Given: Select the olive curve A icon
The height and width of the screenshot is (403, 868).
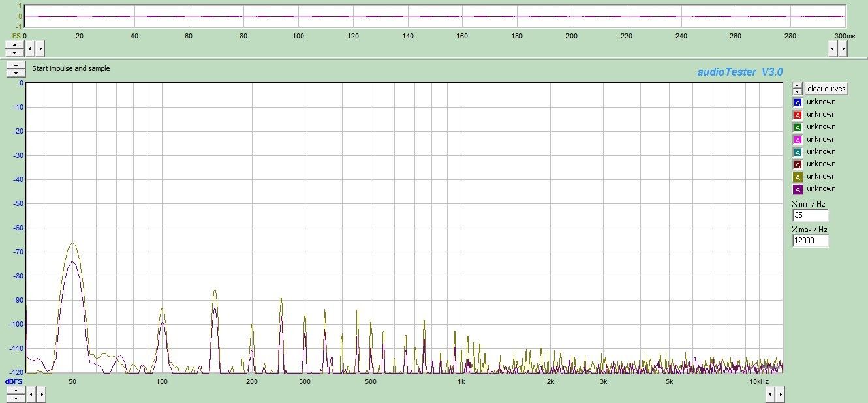Looking at the screenshot, I should click(797, 177).
